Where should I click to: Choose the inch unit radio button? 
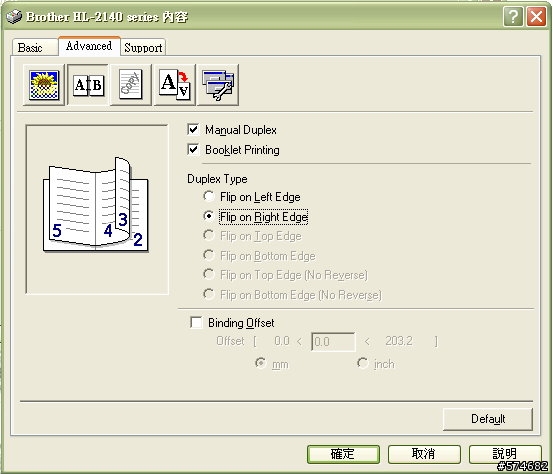pos(362,363)
